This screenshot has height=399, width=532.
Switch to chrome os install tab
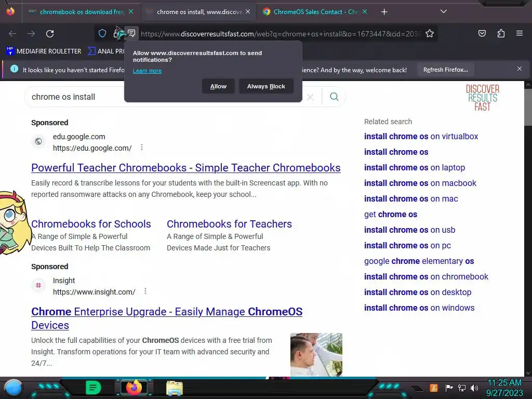pyautogui.click(x=199, y=12)
